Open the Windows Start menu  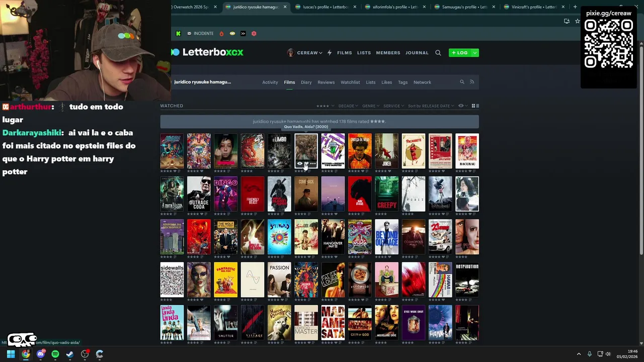pyautogui.click(x=11, y=354)
